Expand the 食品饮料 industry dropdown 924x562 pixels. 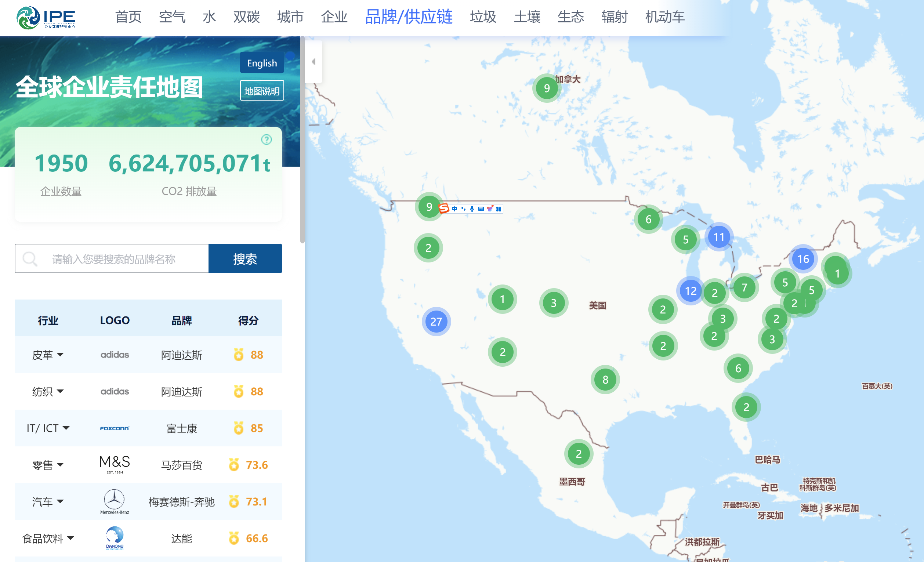tap(70, 538)
